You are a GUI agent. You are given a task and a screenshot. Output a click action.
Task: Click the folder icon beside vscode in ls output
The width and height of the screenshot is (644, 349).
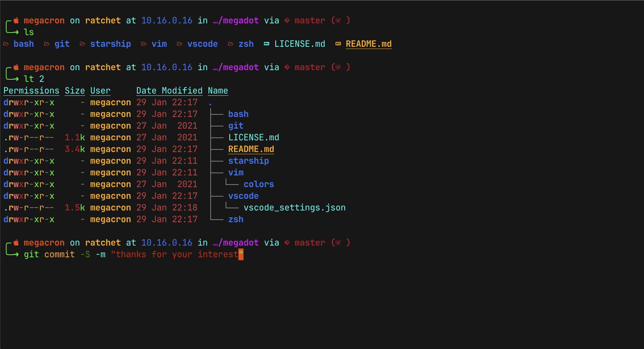[180, 44]
